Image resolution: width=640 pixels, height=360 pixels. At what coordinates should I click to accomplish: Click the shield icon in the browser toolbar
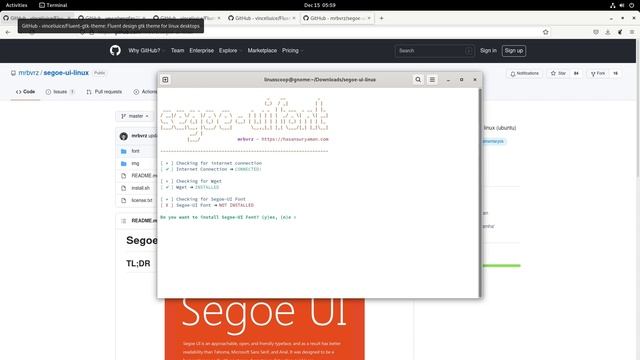pos(596,32)
